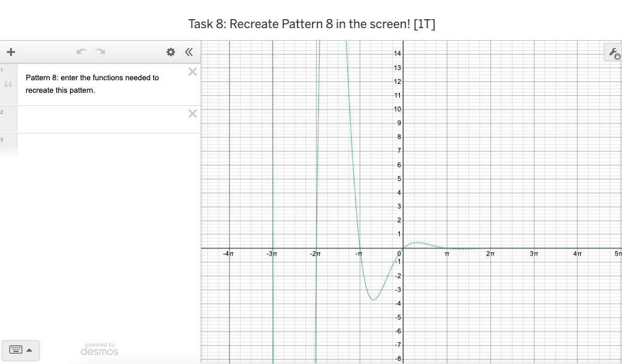Image resolution: width=622 pixels, height=364 pixels.
Task: Open the expression list settings gear
Action: 171,52
